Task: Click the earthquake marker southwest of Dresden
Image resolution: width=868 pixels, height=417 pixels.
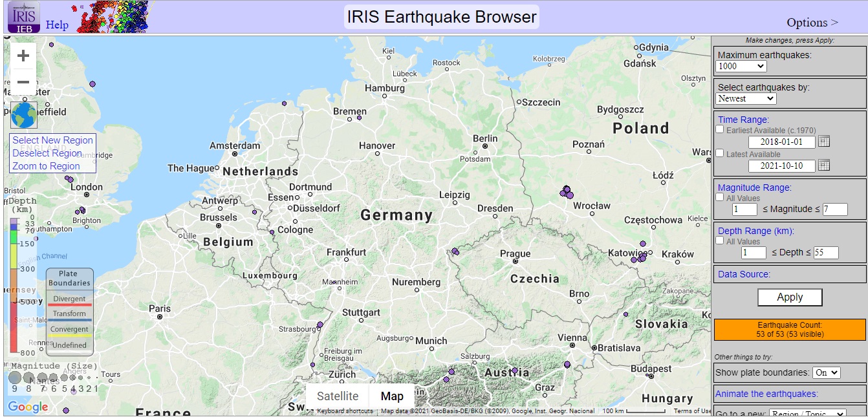Action: tap(455, 251)
